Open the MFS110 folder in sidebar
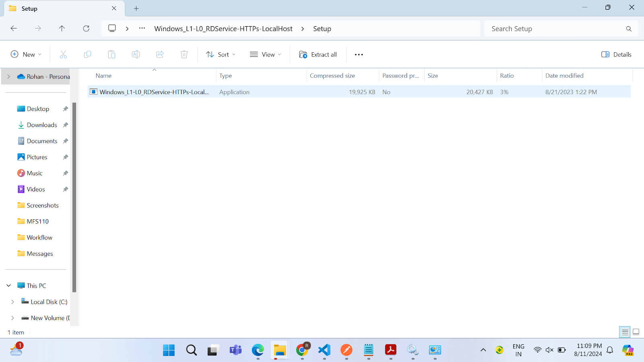 (37, 221)
